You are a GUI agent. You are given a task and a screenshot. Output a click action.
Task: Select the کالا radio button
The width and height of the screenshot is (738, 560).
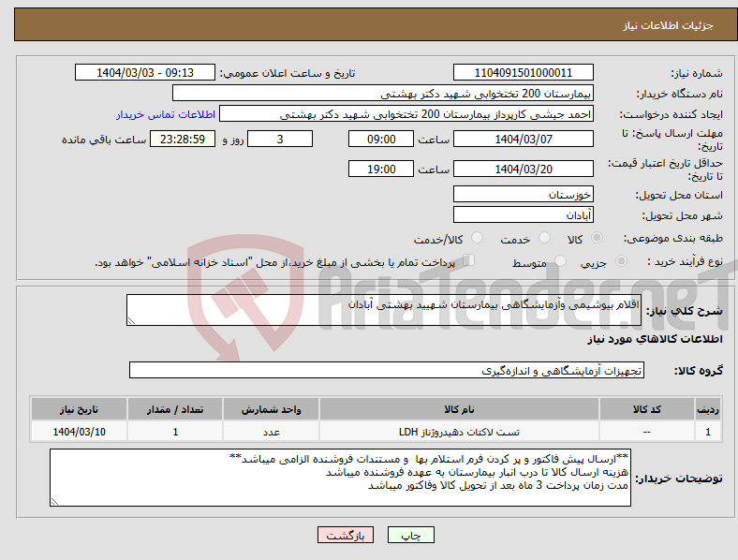[597, 238]
